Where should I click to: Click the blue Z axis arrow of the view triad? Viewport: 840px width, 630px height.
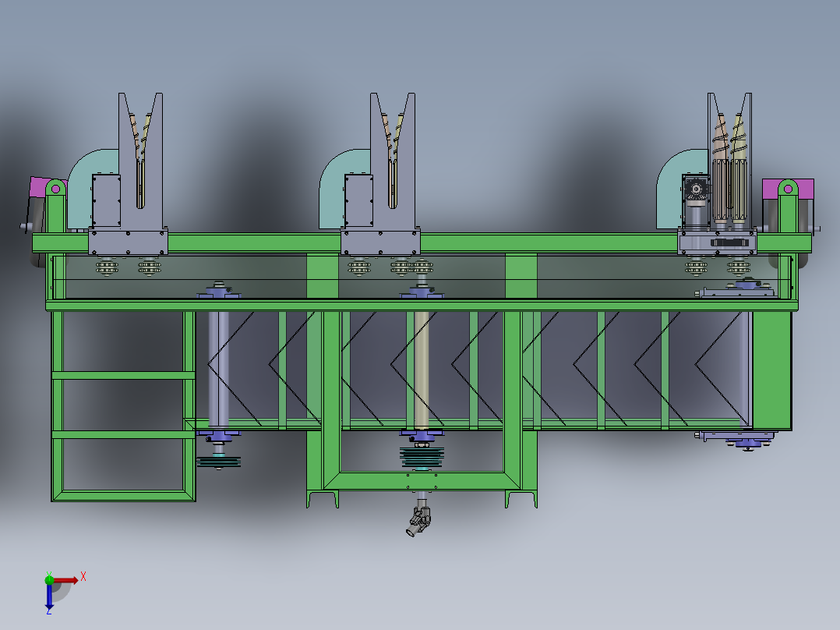click(49, 596)
